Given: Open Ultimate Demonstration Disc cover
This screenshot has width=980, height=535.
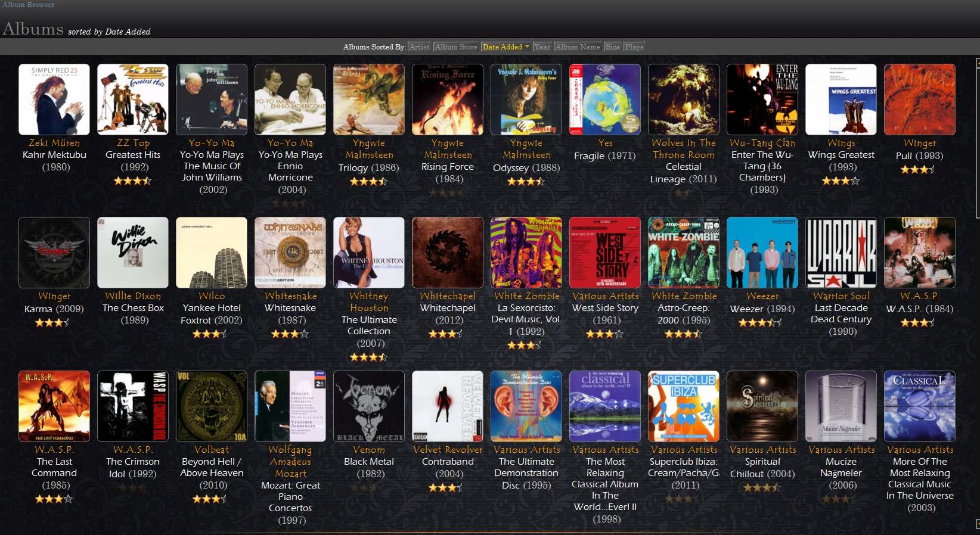Looking at the screenshot, I should click(526, 406).
